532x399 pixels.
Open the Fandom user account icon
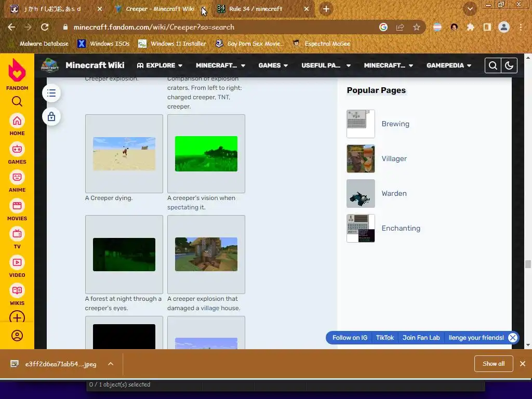coord(17,336)
